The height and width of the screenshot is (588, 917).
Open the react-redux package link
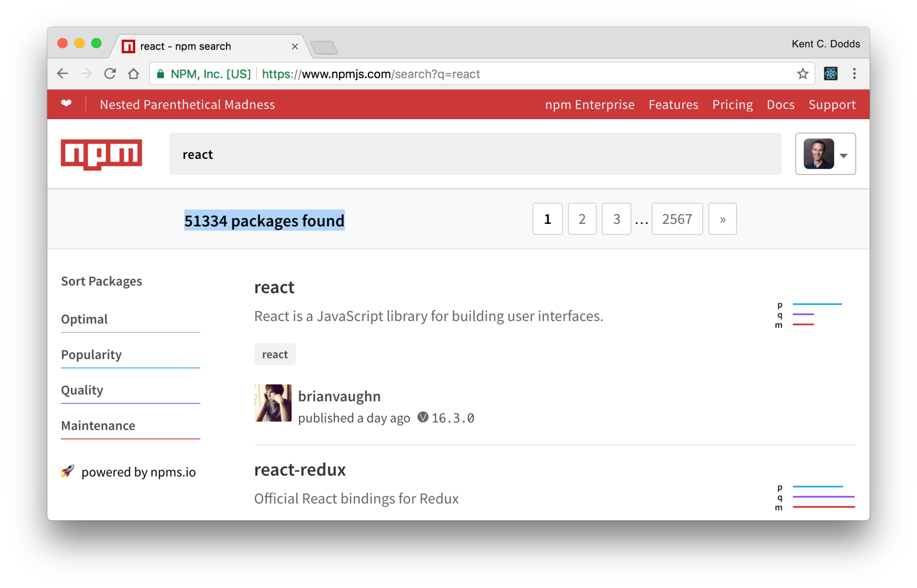300,470
